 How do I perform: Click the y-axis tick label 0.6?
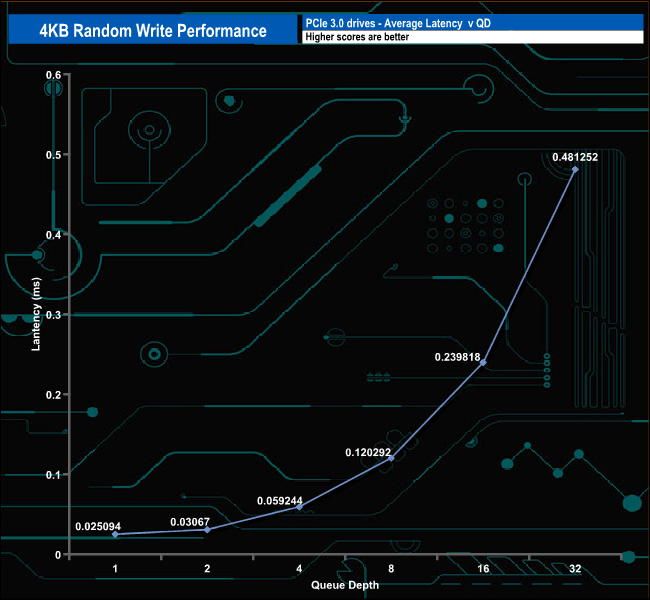(53, 75)
